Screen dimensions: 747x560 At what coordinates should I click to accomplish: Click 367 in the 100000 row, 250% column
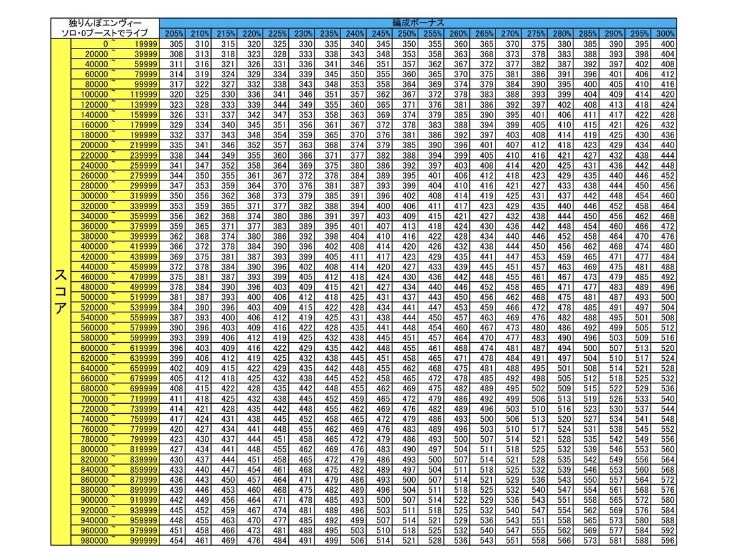point(405,94)
